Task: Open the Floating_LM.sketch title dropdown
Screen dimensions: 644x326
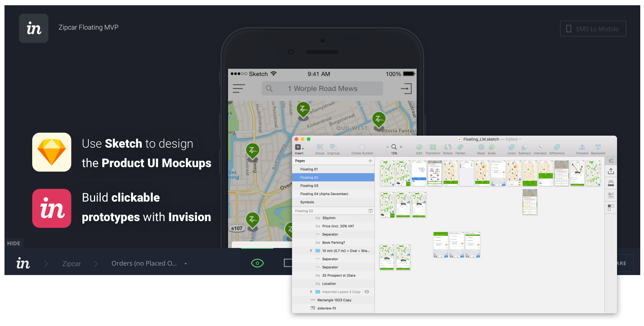Action: tap(520, 139)
